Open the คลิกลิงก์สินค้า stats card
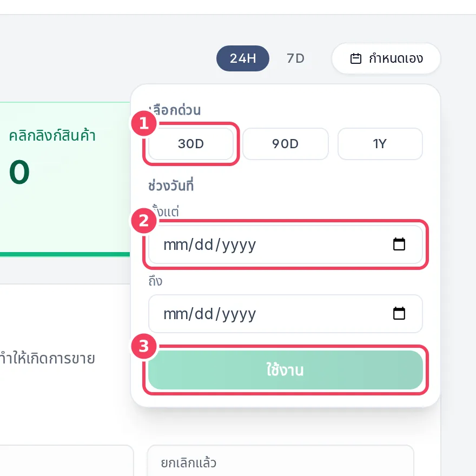Image resolution: width=476 pixels, height=476 pixels. click(65, 179)
